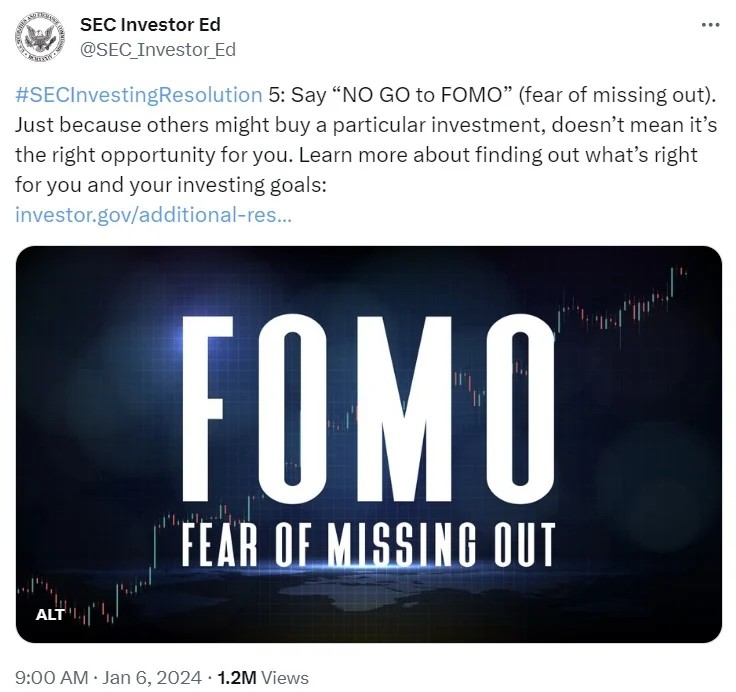This screenshot has width=736, height=692.
Task: Click the tallest candlestick at chart peak
Action: point(672,282)
